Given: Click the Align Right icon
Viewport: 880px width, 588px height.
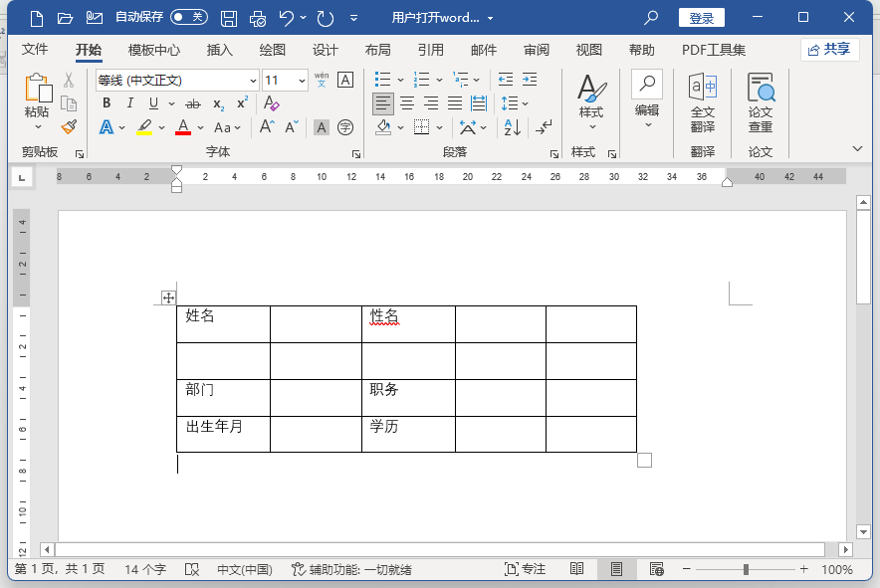Looking at the screenshot, I should pyautogui.click(x=431, y=103).
